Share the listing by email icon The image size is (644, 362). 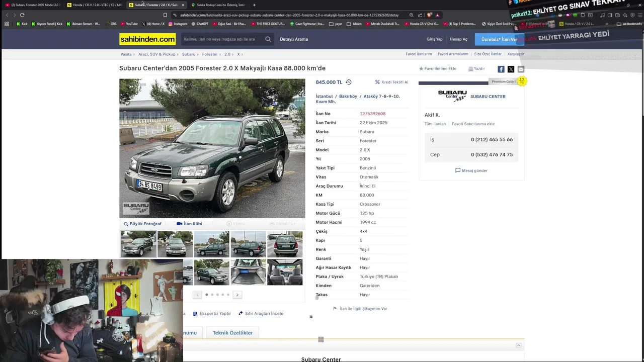tap(521, 69)
